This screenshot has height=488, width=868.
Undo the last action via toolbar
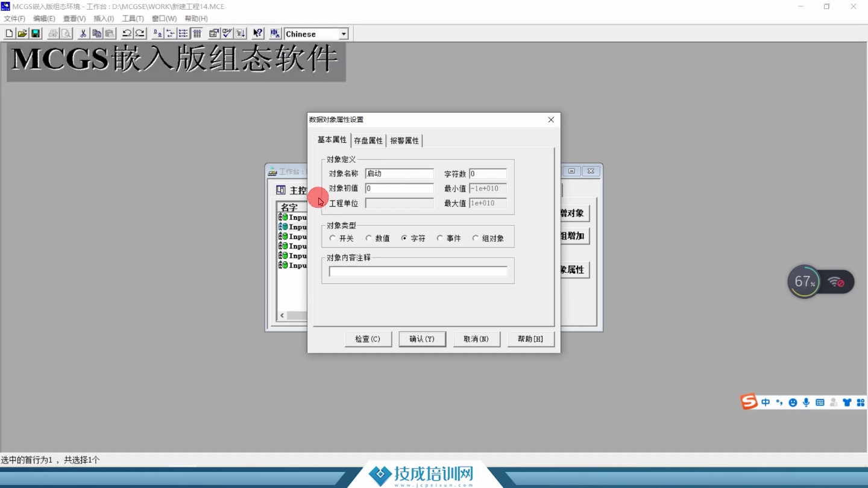[127, 34]
